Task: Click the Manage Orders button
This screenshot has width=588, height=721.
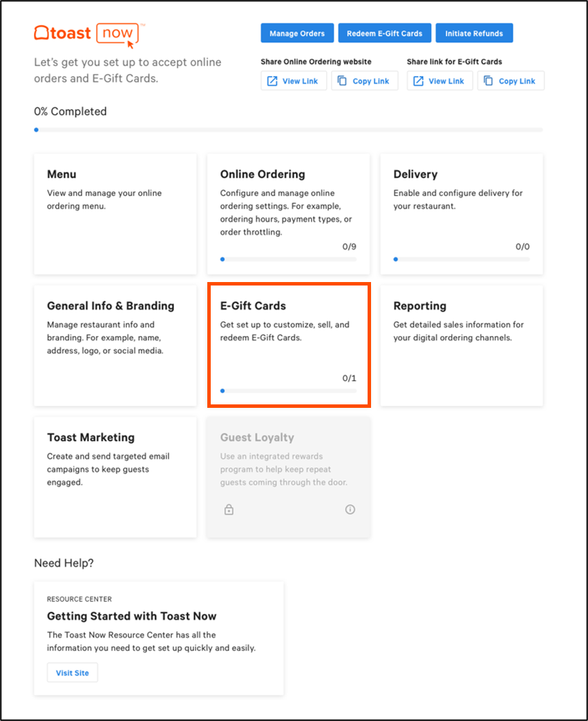Action: click(x=297, y=33)
